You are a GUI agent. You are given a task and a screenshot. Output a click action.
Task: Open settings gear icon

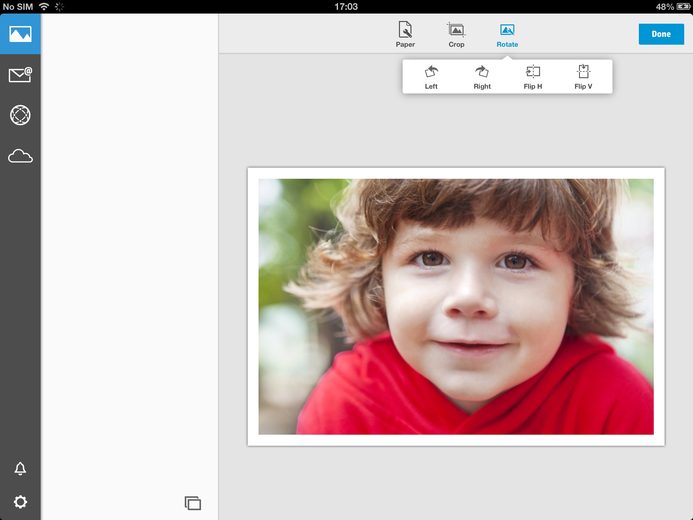(x=20, y=502)
